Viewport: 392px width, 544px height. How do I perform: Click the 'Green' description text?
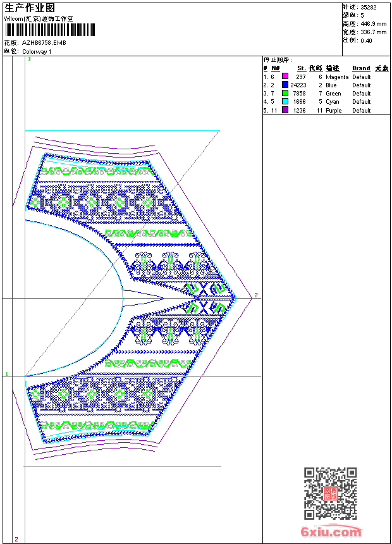333,94
